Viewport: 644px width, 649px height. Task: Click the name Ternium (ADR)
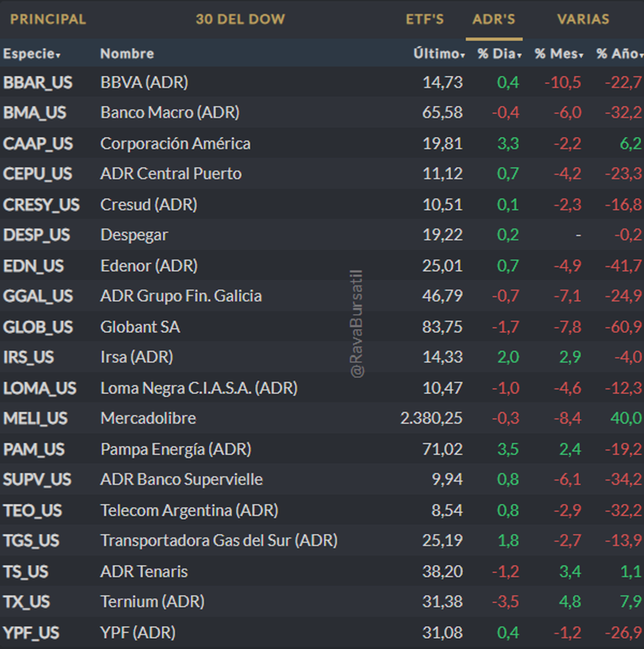pos(152,602)
